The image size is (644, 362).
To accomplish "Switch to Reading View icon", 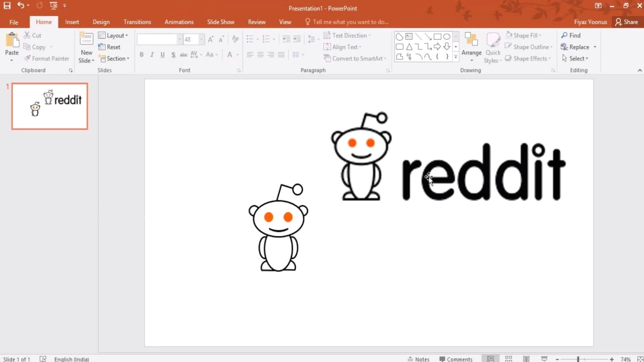I will [526, 359].
